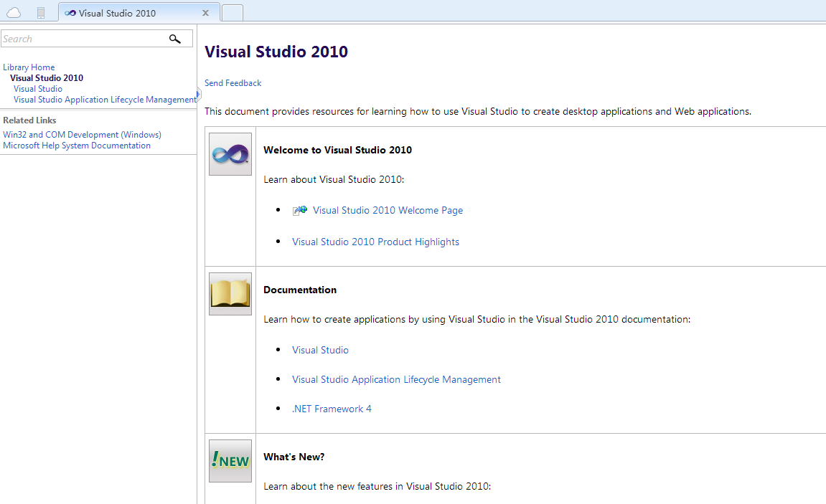
Task: Focus the Search input field
Action: coord(84,39)
